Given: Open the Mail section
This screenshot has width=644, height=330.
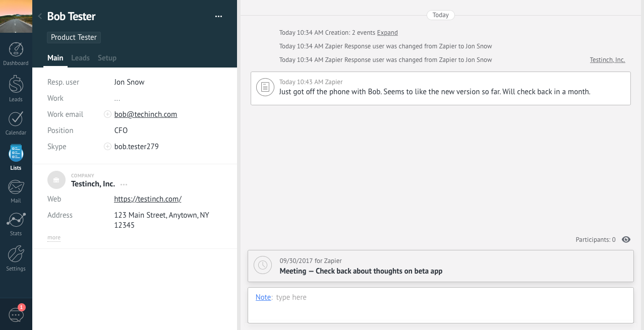Looking at the screenshot, I should [16, 191].
